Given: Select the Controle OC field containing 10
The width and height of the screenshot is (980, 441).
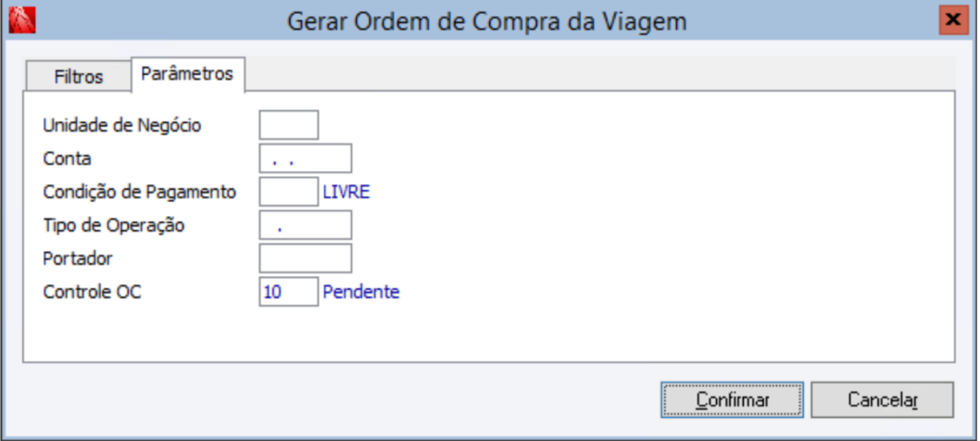Looking at the screenshot, I should (x=288, y=292).
